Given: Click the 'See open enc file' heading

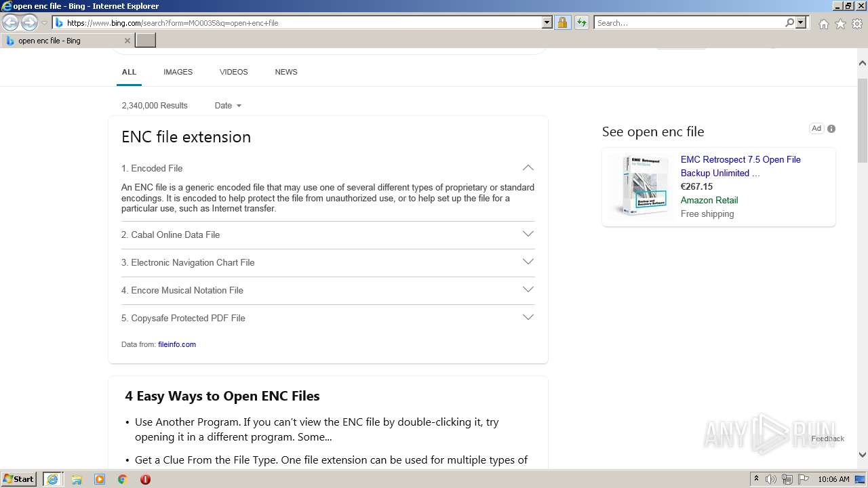Looking at the screenshot, I should click(653, 131).
